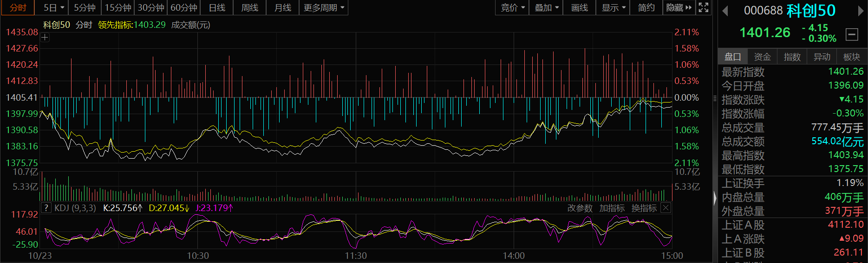Open the 叠加 overlay dropdown
Screen dimensions: 868x263
coord(546,8)
